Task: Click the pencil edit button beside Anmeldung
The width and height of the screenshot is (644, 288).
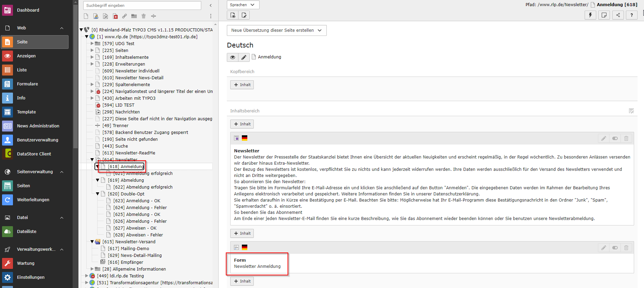Action: click(x=244, y=57)
